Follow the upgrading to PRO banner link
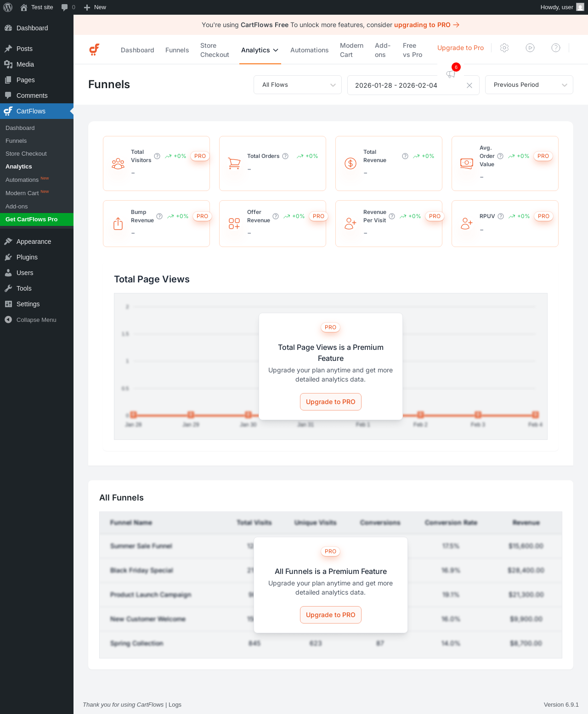588x714 pixels. click(427, 25)
